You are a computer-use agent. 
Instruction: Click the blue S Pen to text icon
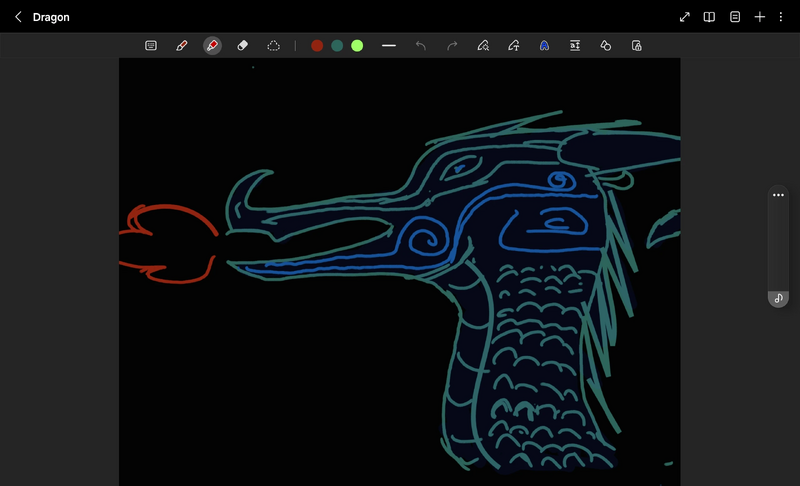(x=544, y=46)
